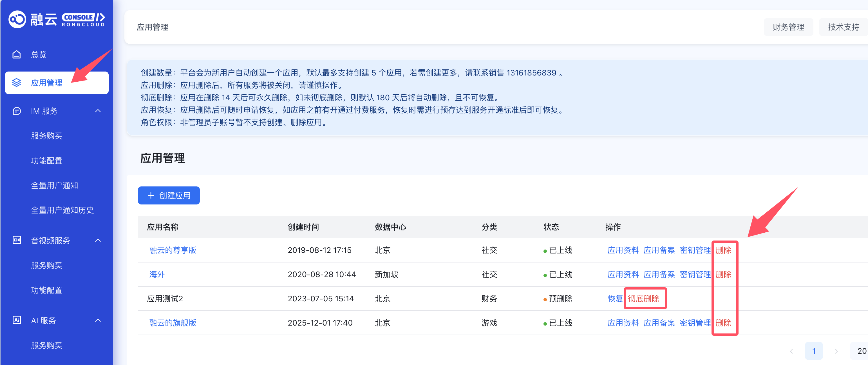Click the IM 服务 chat bubble icon

pyautogui.click(x=17, y=111)
